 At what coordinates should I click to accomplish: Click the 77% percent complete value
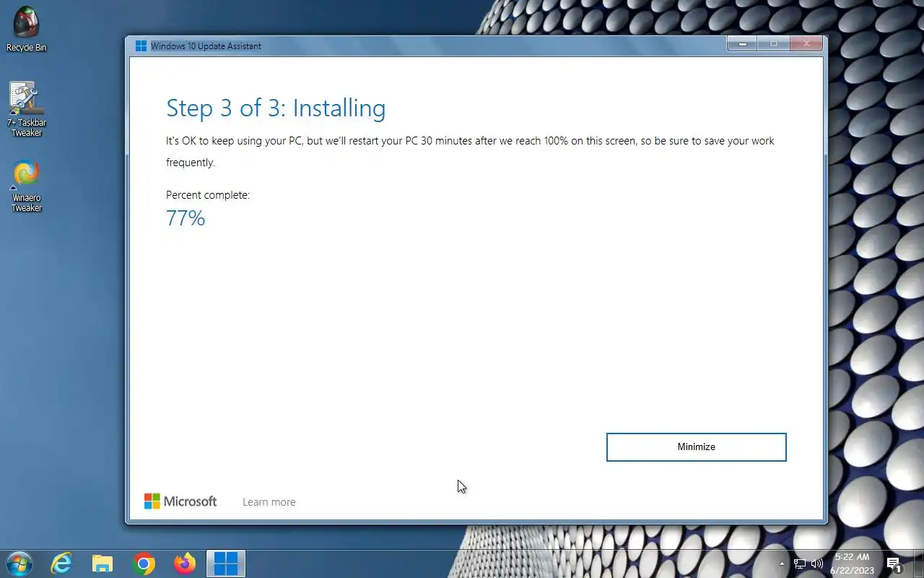point(186,218)
